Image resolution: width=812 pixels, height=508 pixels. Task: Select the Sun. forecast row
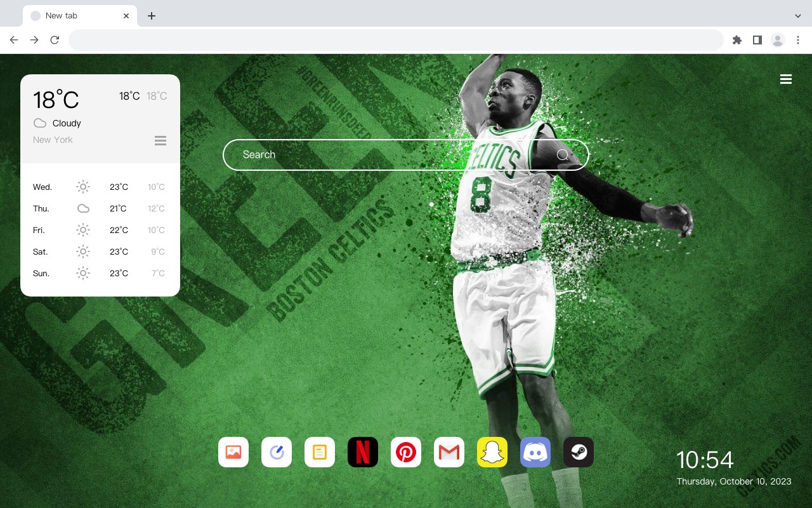click(x=100, y=273)
